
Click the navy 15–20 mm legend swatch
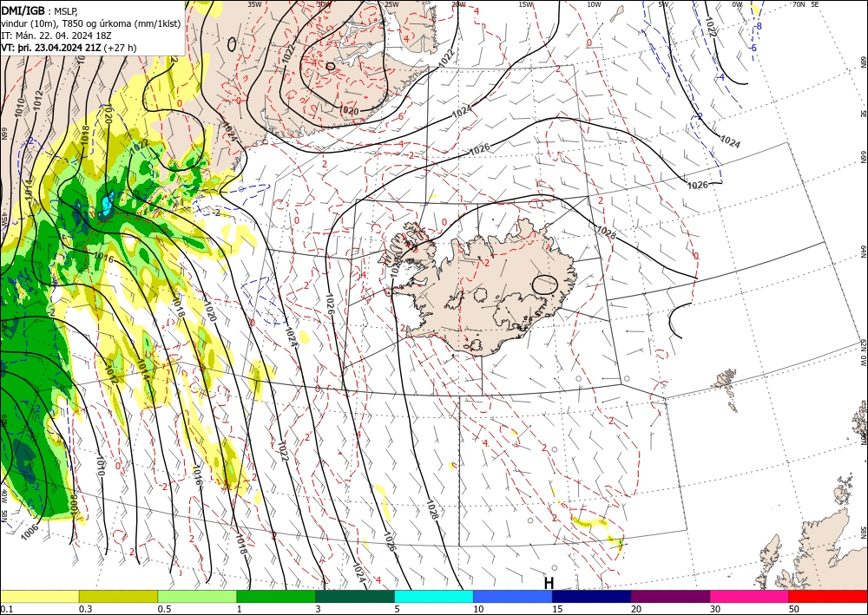pyautogui.click(x=592, y=597)
